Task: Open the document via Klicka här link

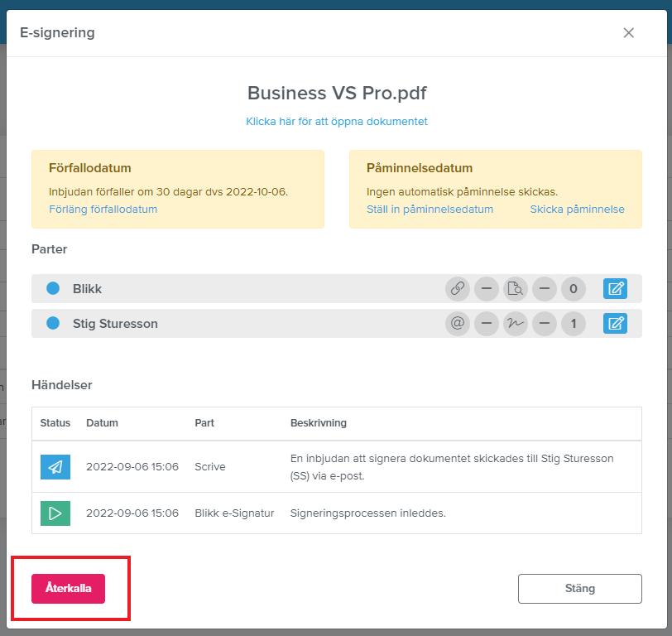Action: (337, 122)
